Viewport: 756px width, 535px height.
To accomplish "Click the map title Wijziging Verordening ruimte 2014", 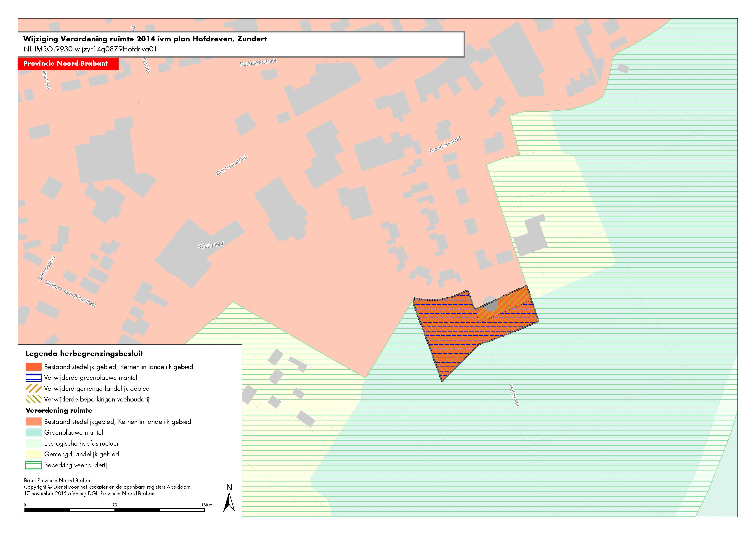I will click(145, 39).
